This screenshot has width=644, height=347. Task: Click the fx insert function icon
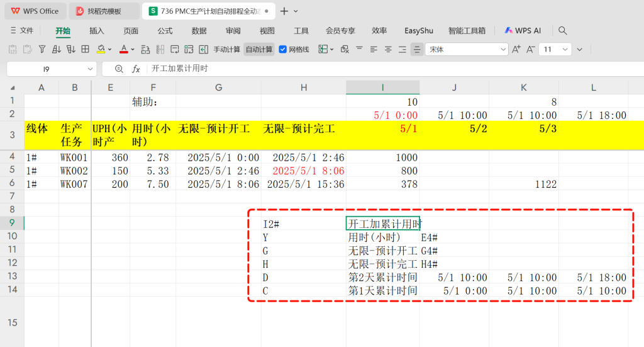[x=136, y=69]
